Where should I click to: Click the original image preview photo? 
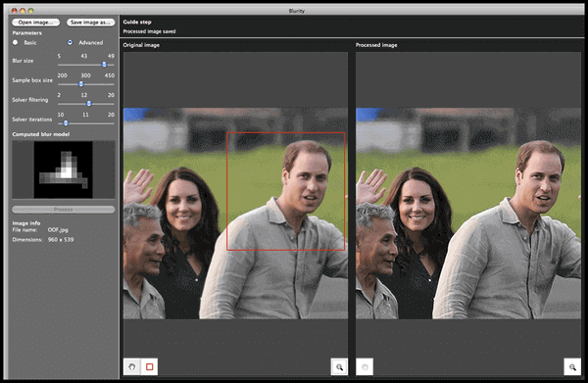click(235, 214)
